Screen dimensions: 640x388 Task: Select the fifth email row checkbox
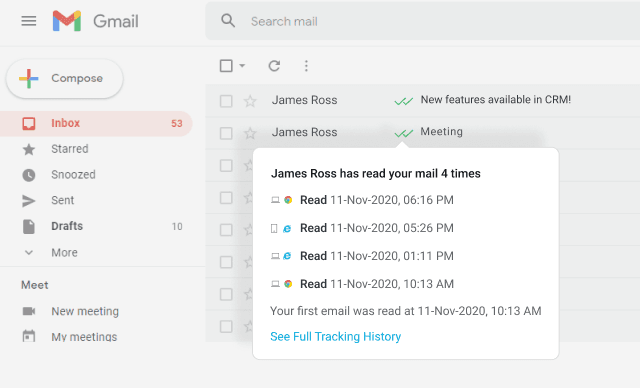tap(226, 230)
